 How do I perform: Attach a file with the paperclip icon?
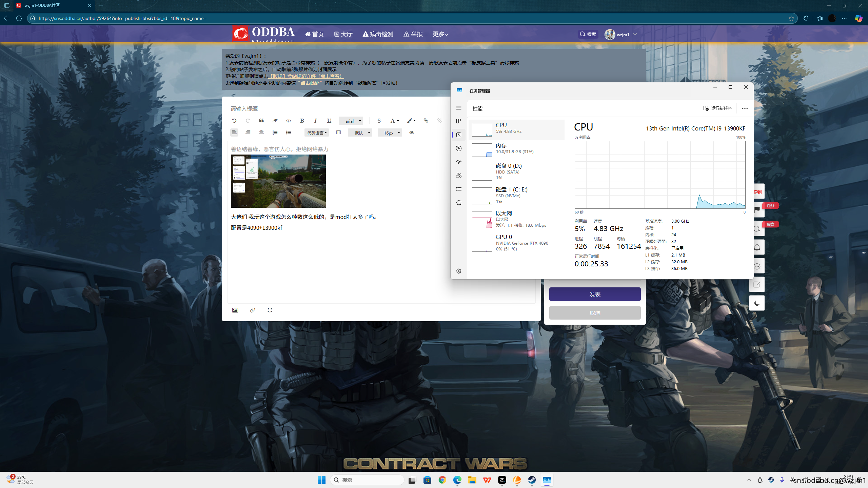pos(252,310)
